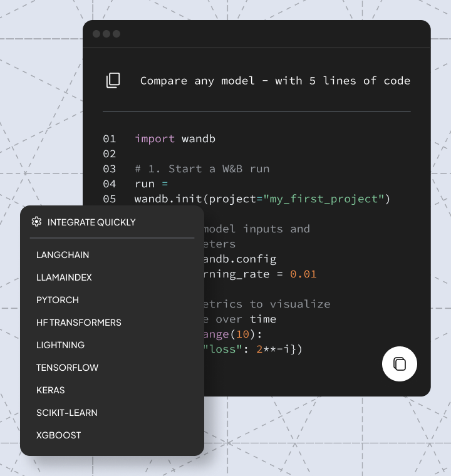The image size is (451, 476).
Task: Select XGBOOST integration
Action: [x=59, y=435]
